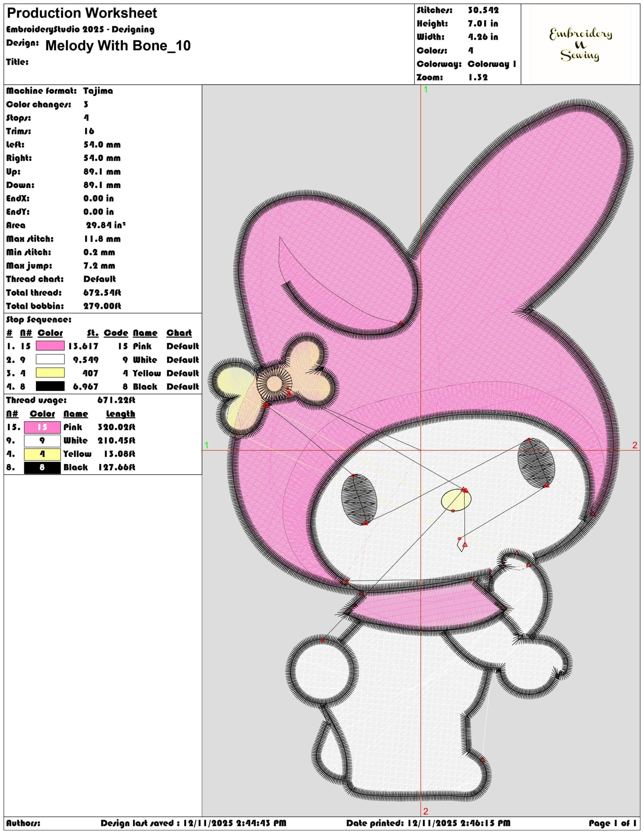Click the machine format value "Tajima"

(98, 91)
